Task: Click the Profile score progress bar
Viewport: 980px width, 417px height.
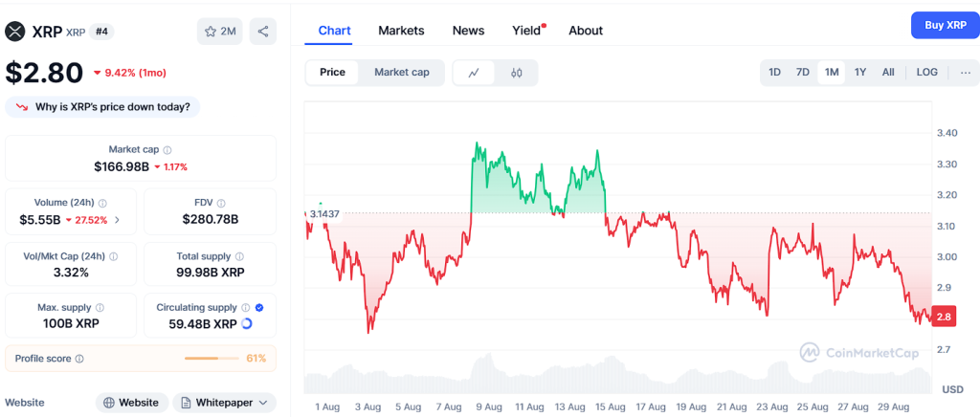Action: [x=212, y=359]
